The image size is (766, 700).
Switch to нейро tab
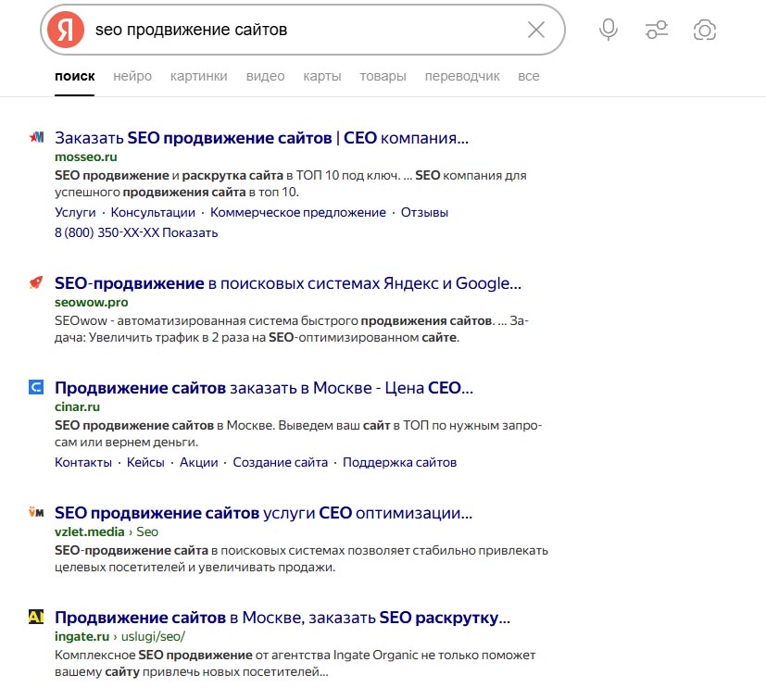point(132,76)
